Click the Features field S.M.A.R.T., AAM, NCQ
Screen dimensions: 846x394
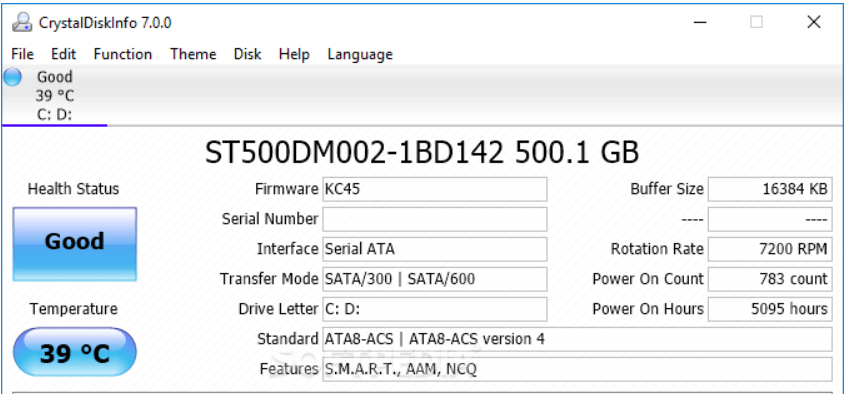coord(577,369)
